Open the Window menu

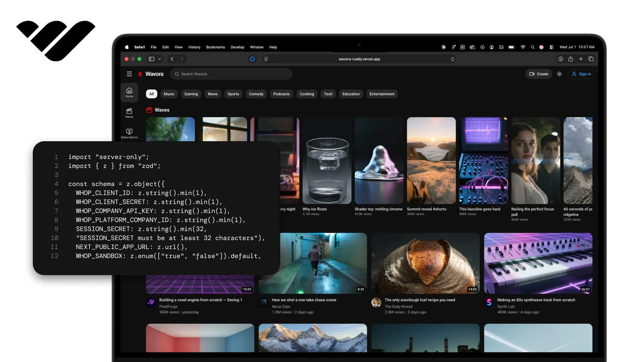[257, 47]
